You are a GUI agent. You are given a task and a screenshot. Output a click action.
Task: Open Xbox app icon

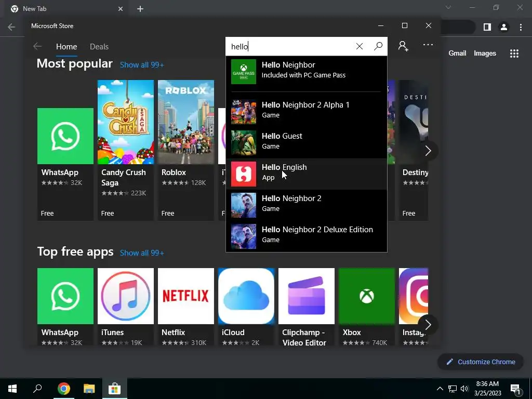(x=367, y=296)
